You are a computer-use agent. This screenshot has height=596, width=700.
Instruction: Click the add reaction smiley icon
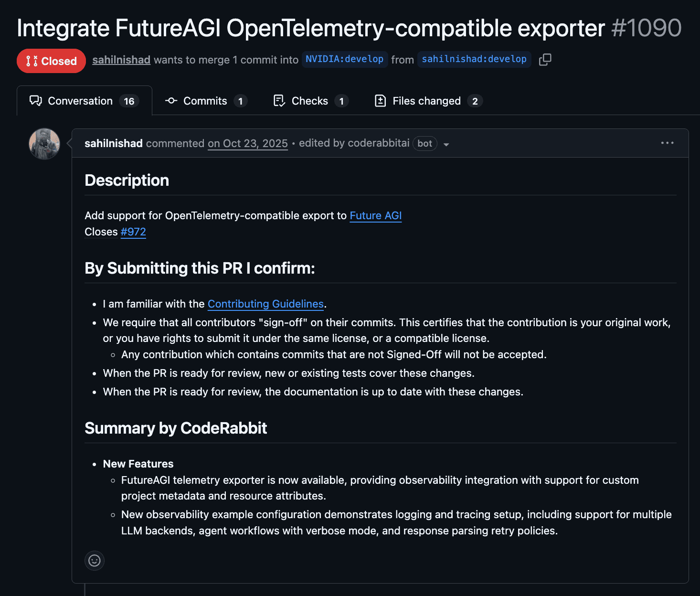click(95, 560)
